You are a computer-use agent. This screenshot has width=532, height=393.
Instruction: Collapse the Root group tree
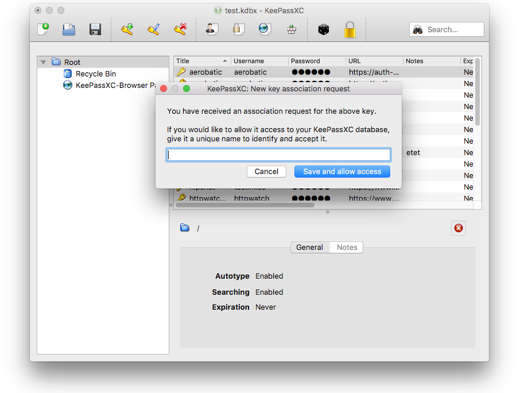(x=43, y=62)
